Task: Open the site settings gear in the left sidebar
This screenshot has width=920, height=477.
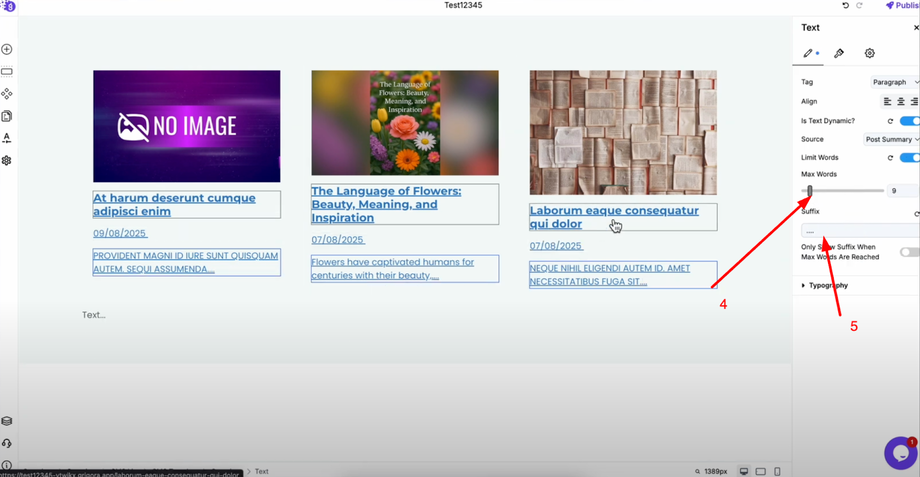Action: (7, 160)
